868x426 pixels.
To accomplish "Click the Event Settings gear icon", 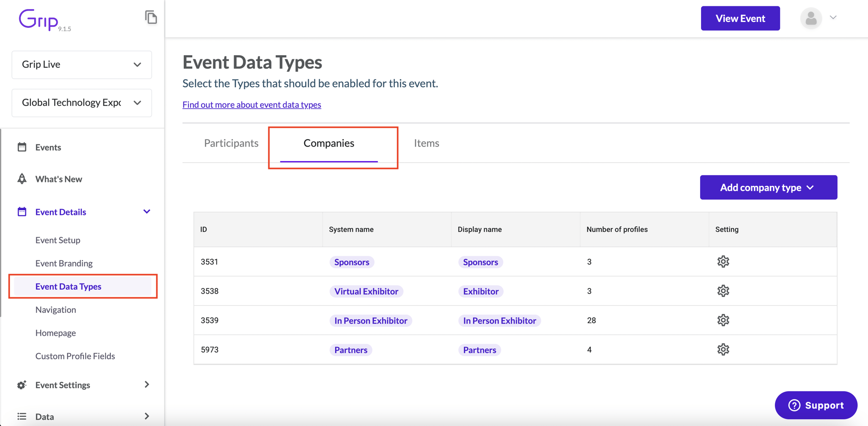I will (x=21, y=385).
